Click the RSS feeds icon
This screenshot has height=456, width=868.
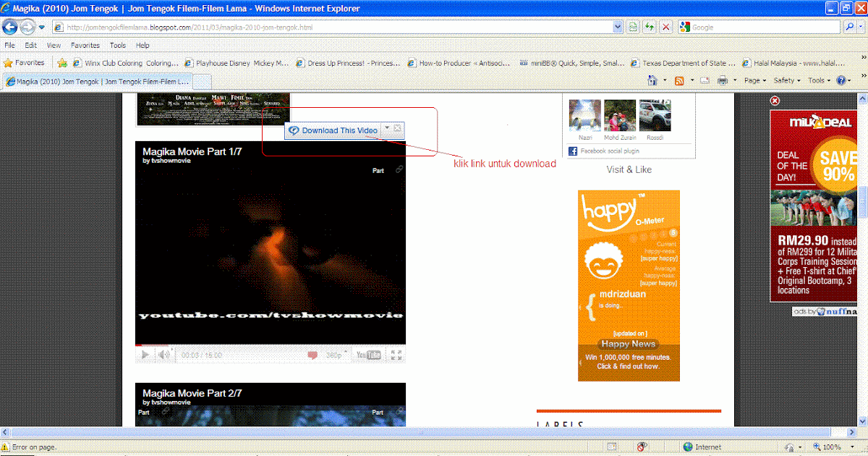click(679, 80)
